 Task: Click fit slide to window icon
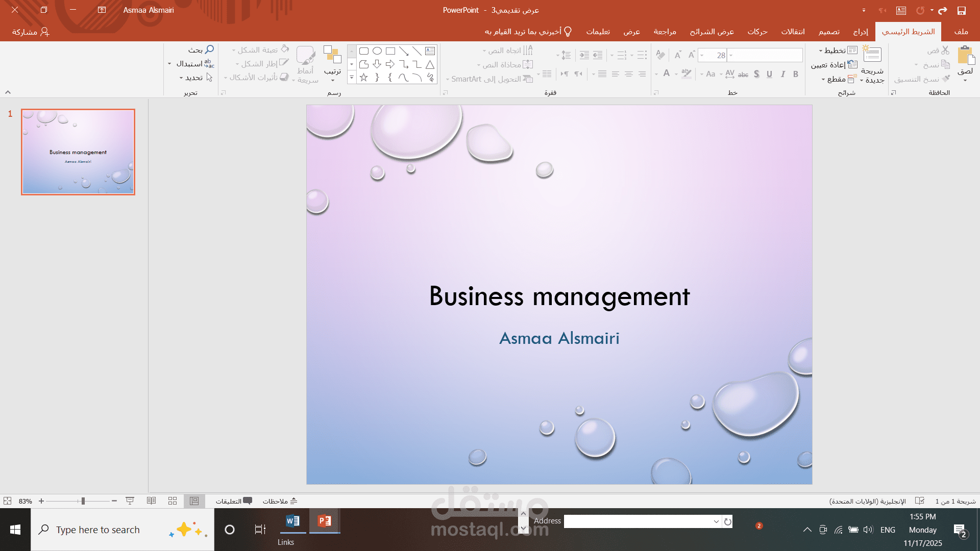point(8,501)
